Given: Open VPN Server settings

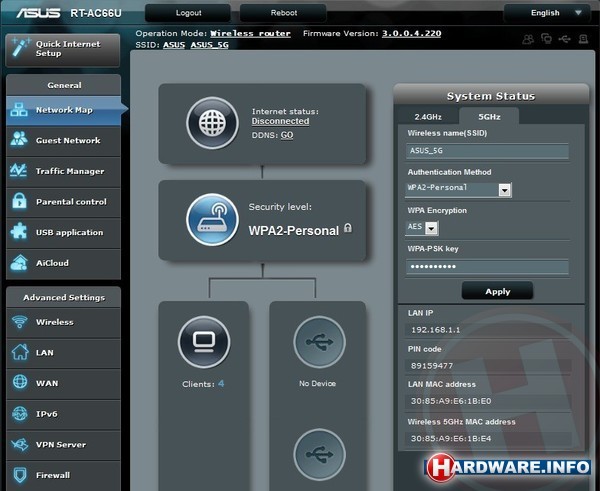Looking at the screenshot, I should tap(64, 445).
